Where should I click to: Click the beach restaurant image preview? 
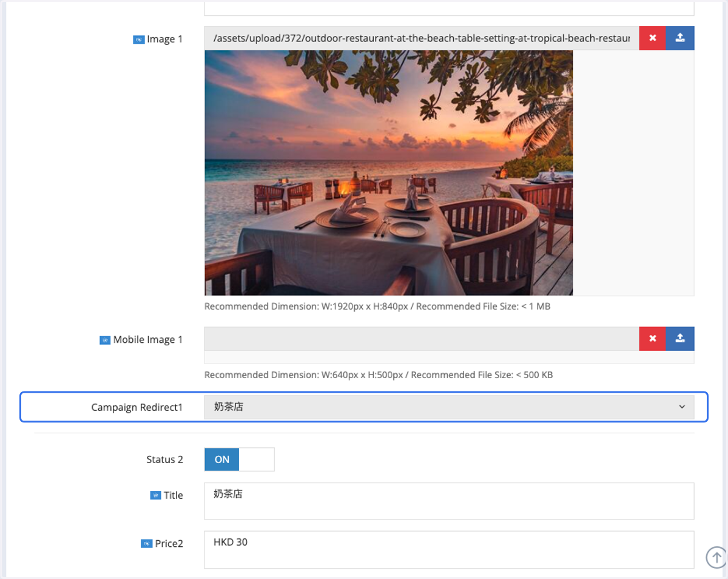point(389,173)
